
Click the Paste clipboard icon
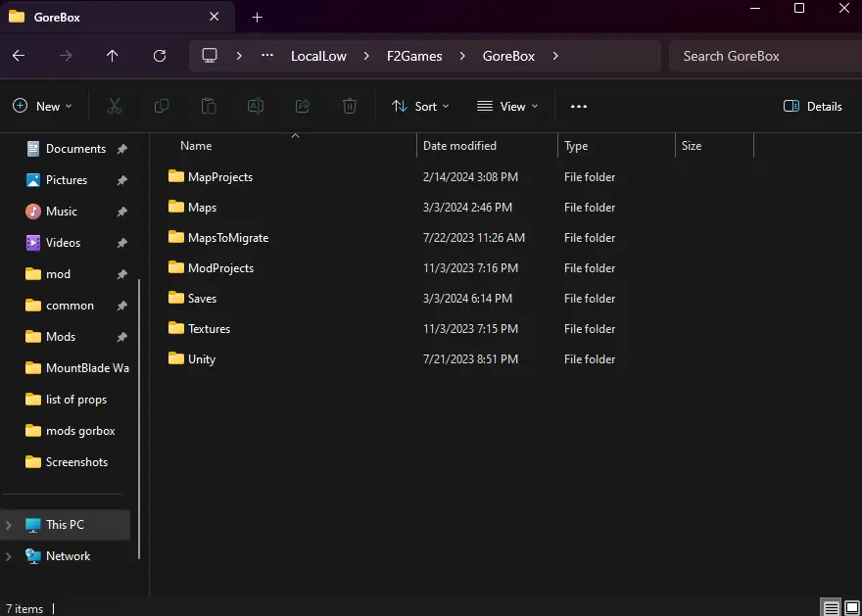(209, 106)
